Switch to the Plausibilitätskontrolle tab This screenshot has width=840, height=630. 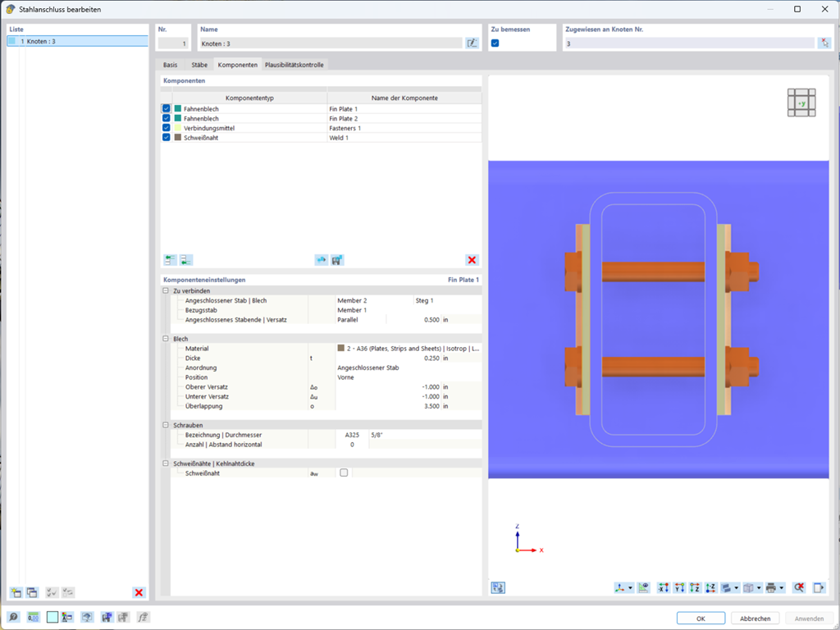point(294,65)
